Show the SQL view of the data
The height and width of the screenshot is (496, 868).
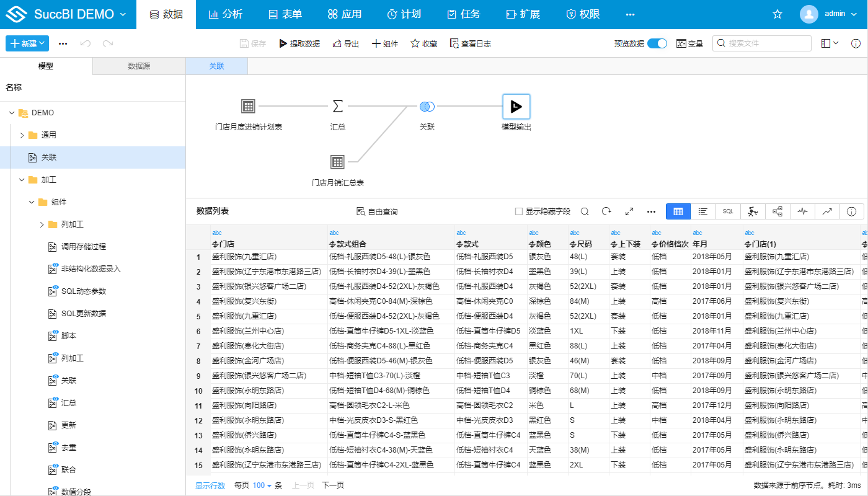[728, 211]
